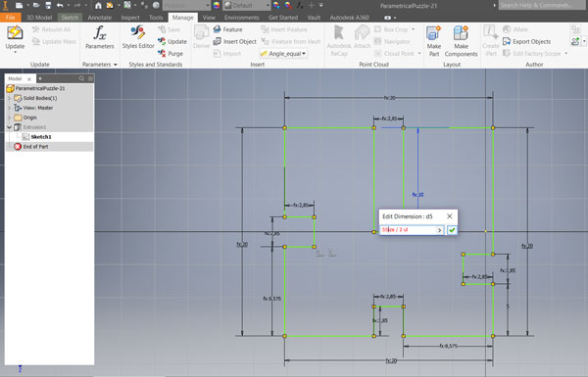Viewport: 588px width, 377px height.
Task: Open the View ribbon tab
Action: 209,18
